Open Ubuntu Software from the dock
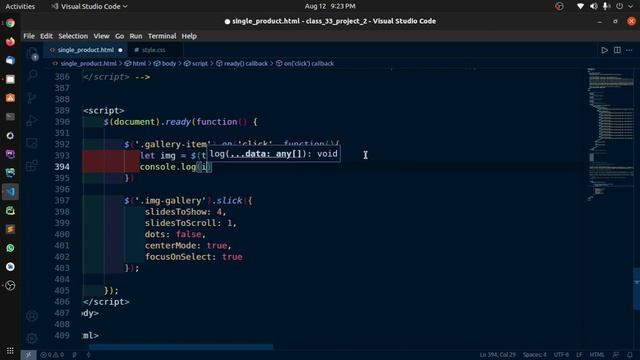640x360 pixels. [x=10, y=98]
